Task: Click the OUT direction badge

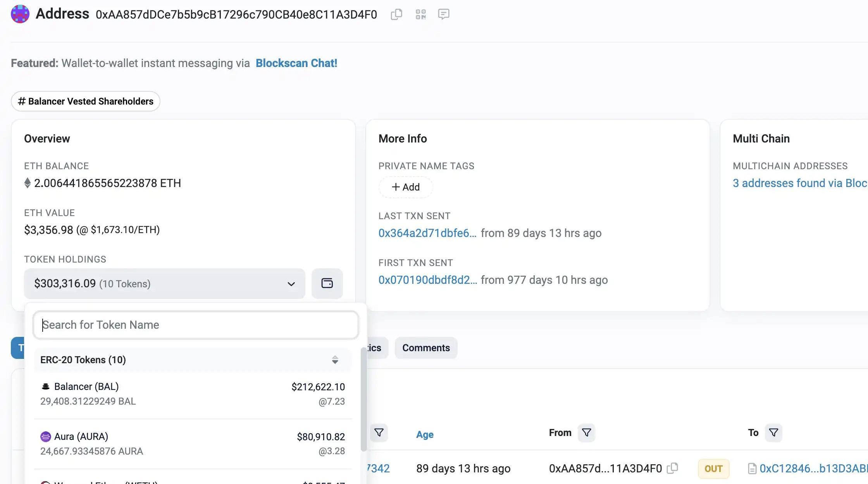Action: coord(713,469)
